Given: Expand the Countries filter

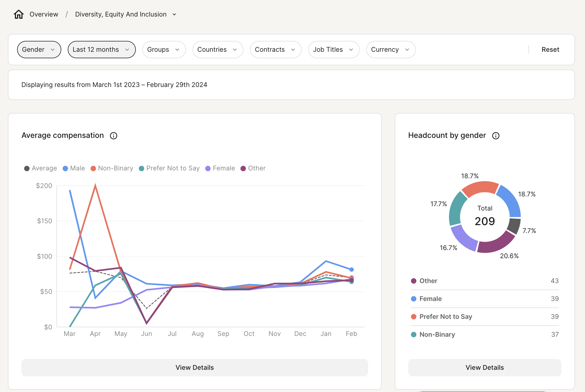Looking at the screenshot, I should pos(217,50).
